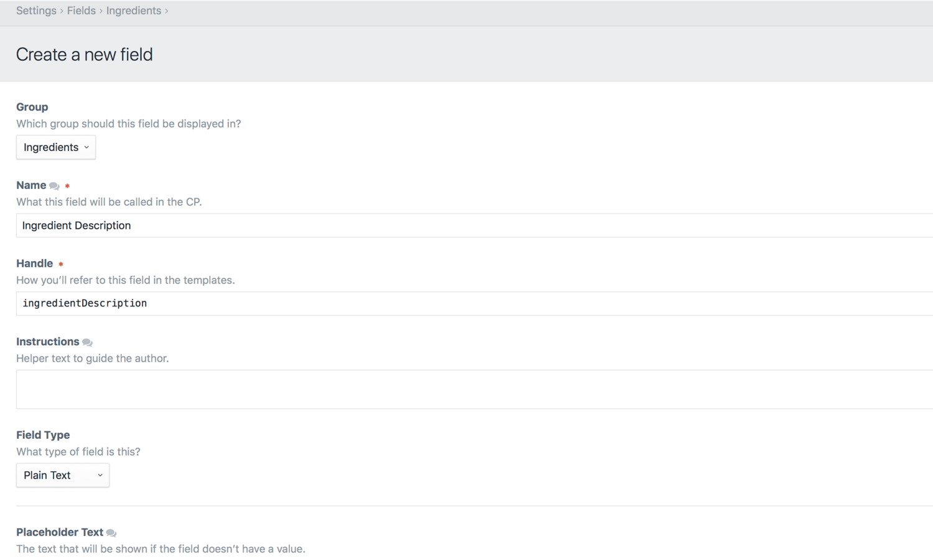Click the "How you'll refer to this field in the templates." hint

[126, 280]
